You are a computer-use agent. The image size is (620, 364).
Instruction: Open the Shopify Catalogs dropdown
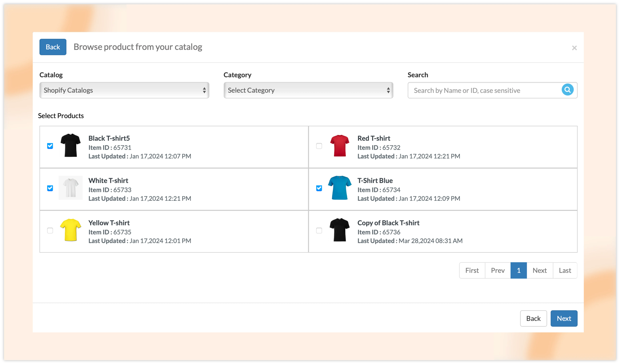(124, 90)
